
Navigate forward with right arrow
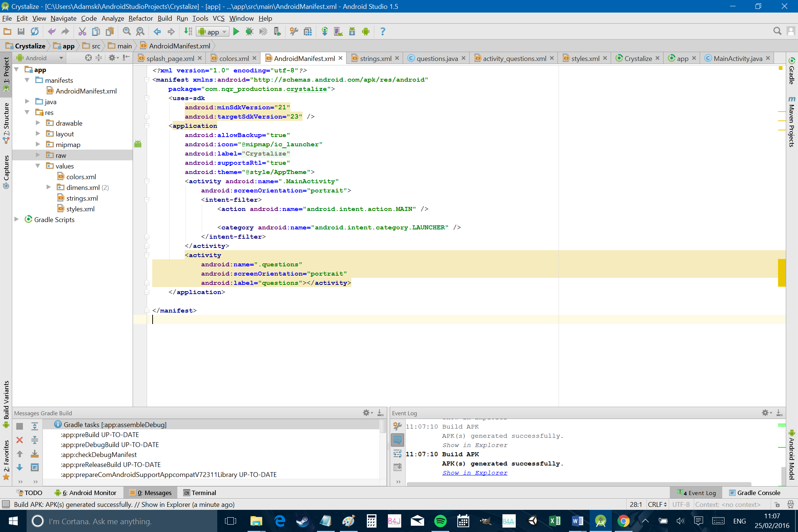(171, 32)
